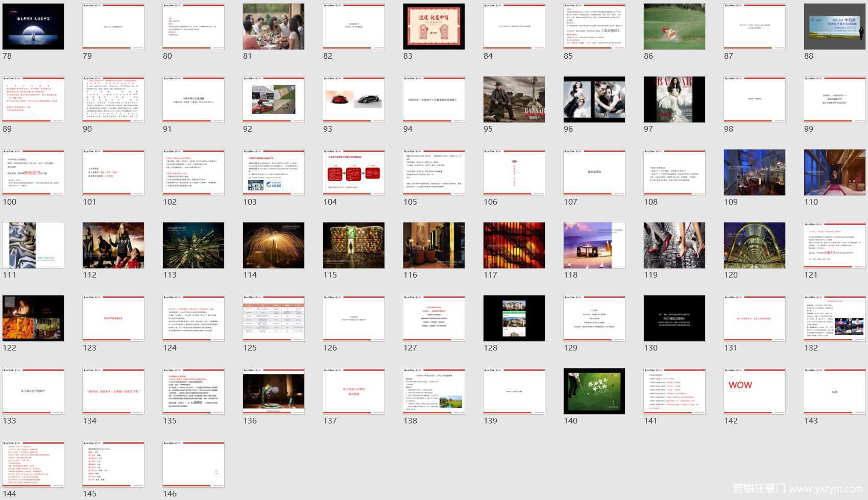Click slide 119 showing the red high heels
This screenshot has height=500, width=868.
[x=674, y=245]
